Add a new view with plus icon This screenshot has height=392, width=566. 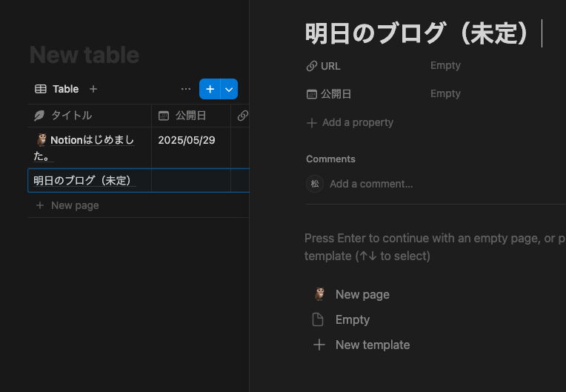point(93,89)
